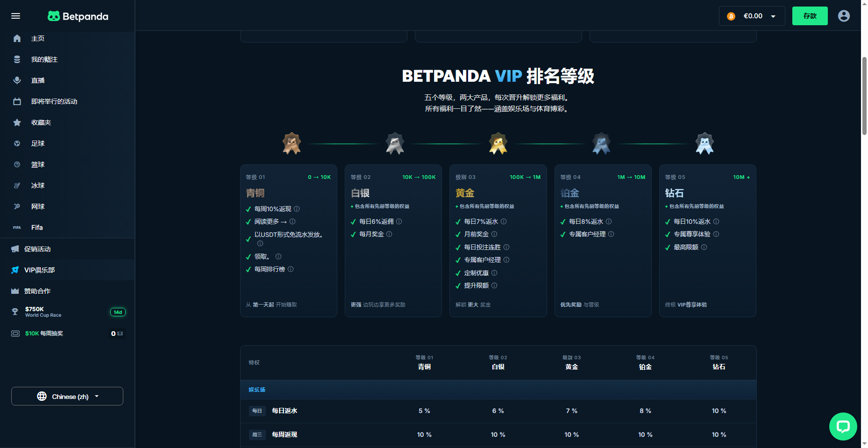868x448 pixels.
Task: Click the home icon beside 主页
Action: (x=17, y=38)
